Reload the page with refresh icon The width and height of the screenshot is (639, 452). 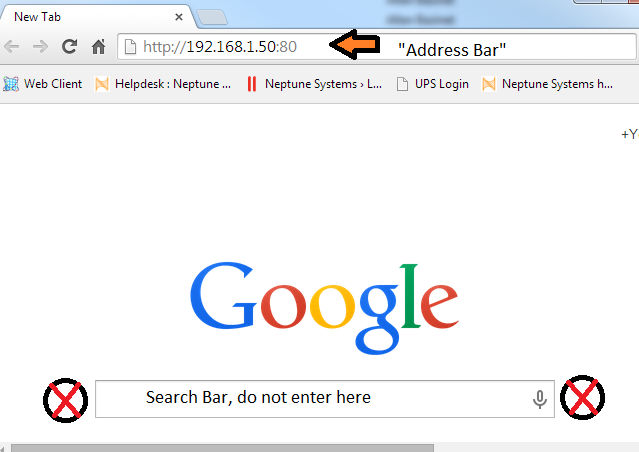pyautogui.click(x=69, y=46)
